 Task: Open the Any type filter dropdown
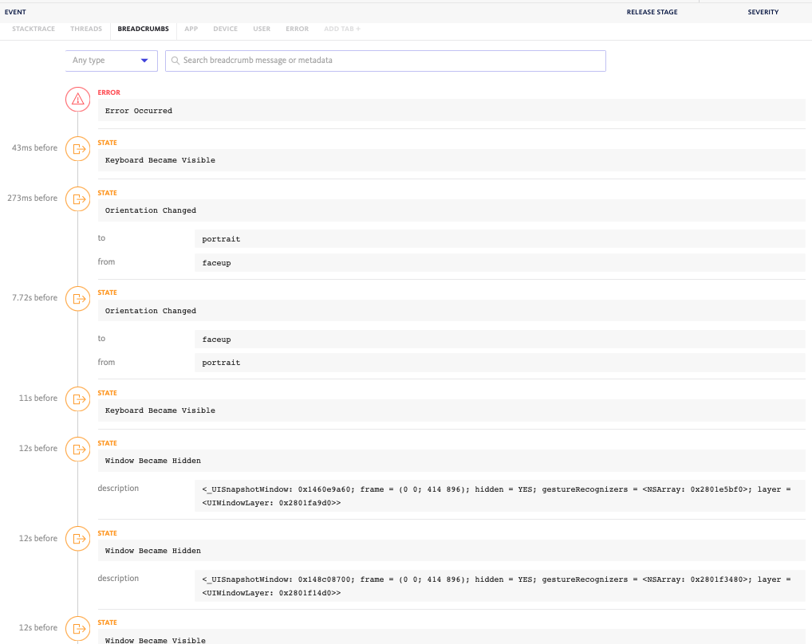pos(110,61)
